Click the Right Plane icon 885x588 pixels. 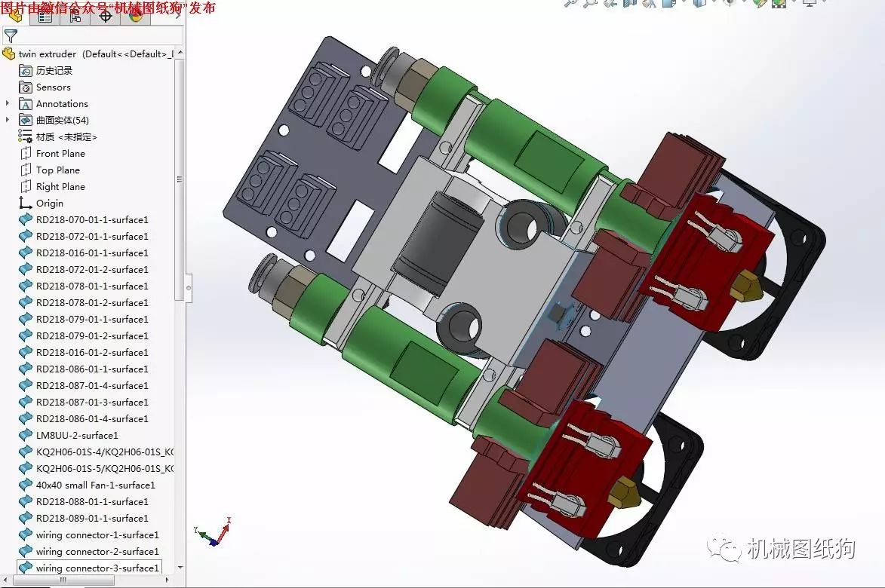click(26, 187)
